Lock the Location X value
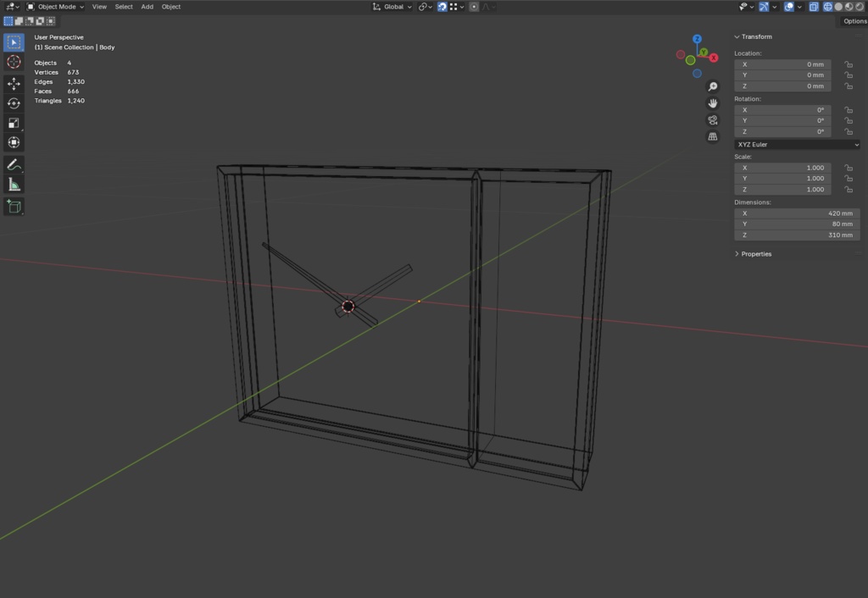The width and height of the screenshot is (868, 598). click(x=848, y=64)
